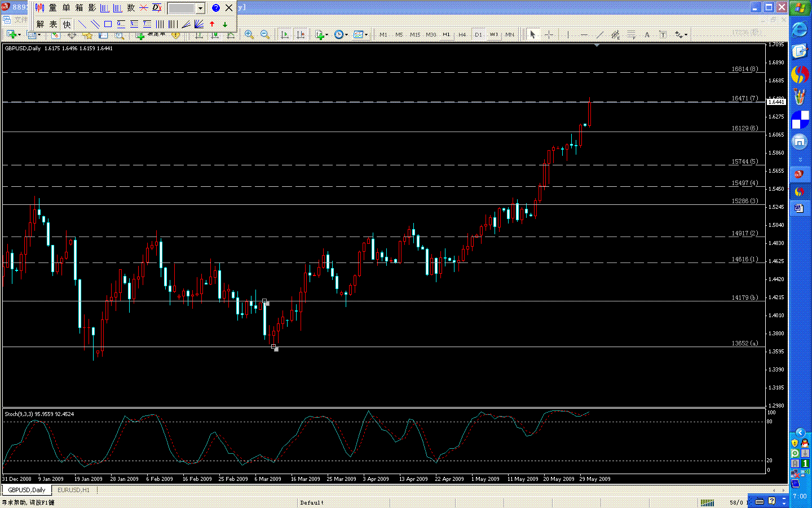Click the Default profile status bar entry
The height and width of the screenshot is (508, 812).
(x=312, y=502)
